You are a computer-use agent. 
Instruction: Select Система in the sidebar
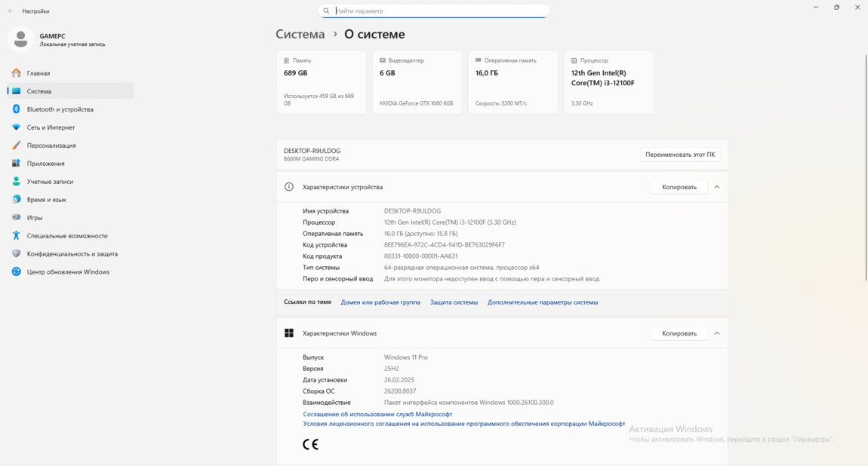(x=39, y=91)
